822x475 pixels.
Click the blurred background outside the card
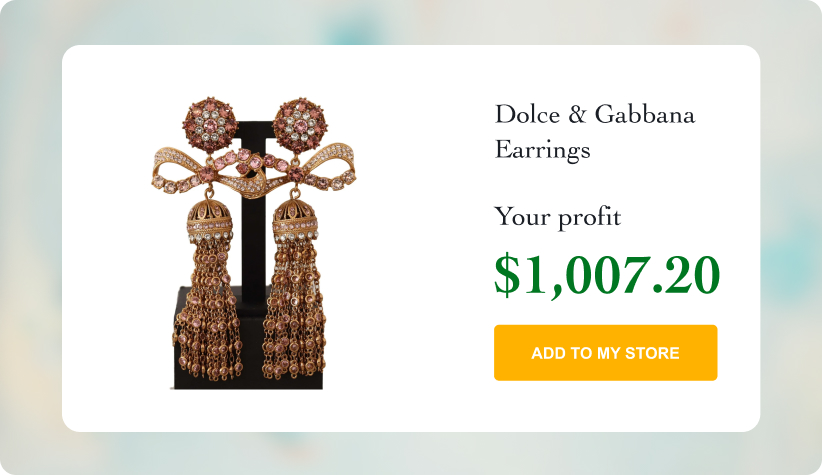[x=30, y=240]
